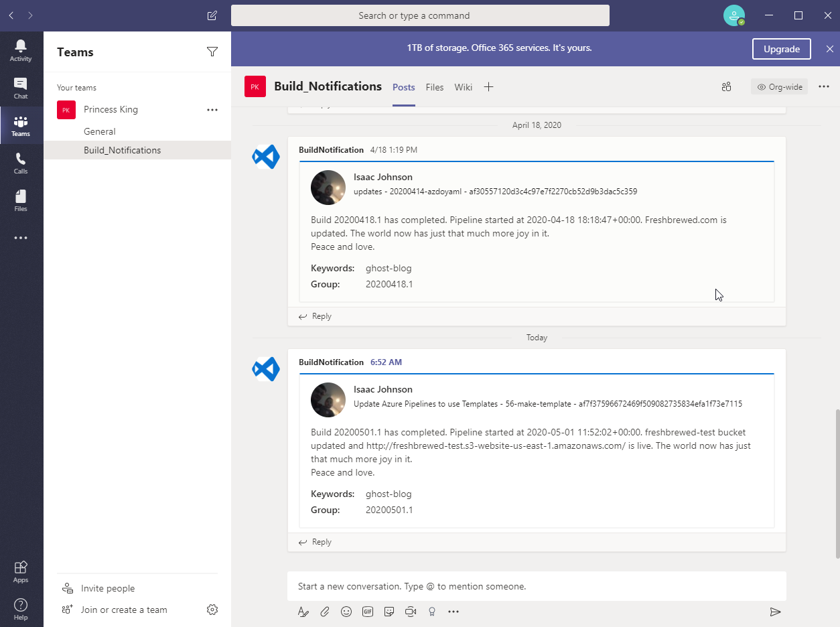840x627 pixels.
Task: Click the emoji smiley icon
Action: 346,612
